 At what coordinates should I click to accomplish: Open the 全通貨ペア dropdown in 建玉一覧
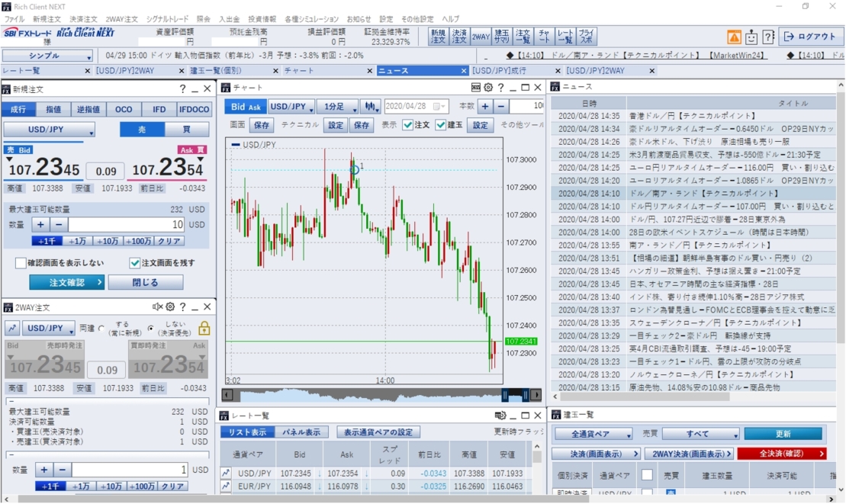coord(593,434)
